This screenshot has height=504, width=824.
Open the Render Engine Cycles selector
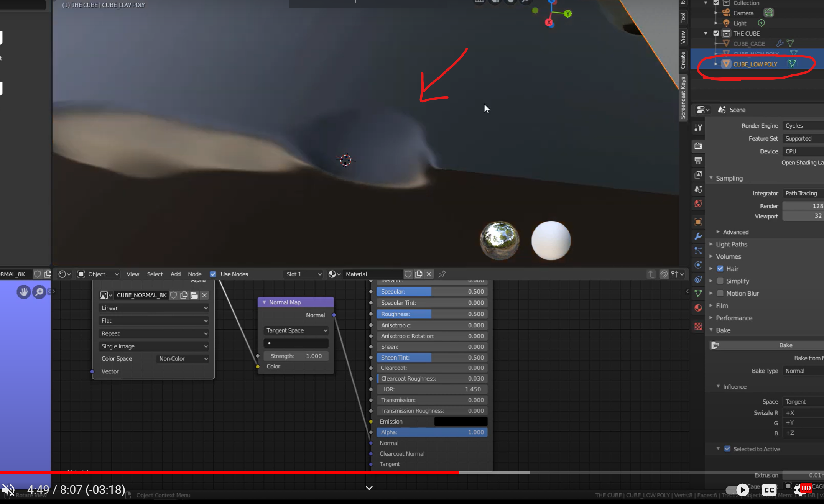(803, 126)
